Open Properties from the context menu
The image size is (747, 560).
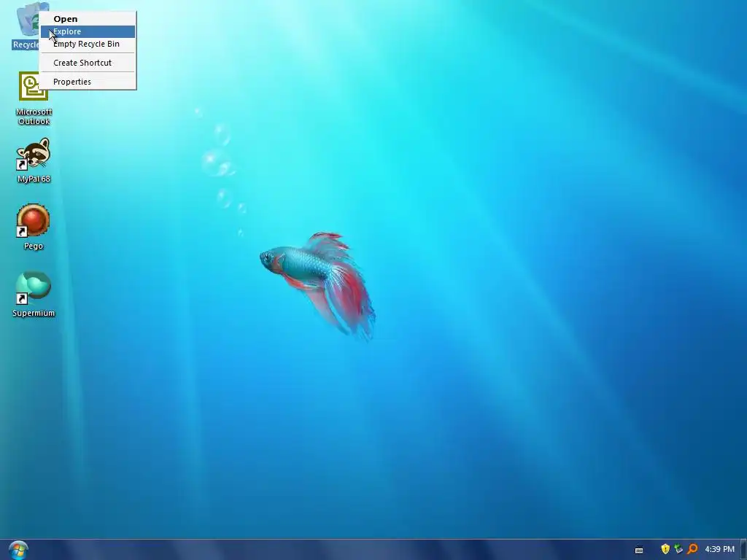[x=88, y=82]
